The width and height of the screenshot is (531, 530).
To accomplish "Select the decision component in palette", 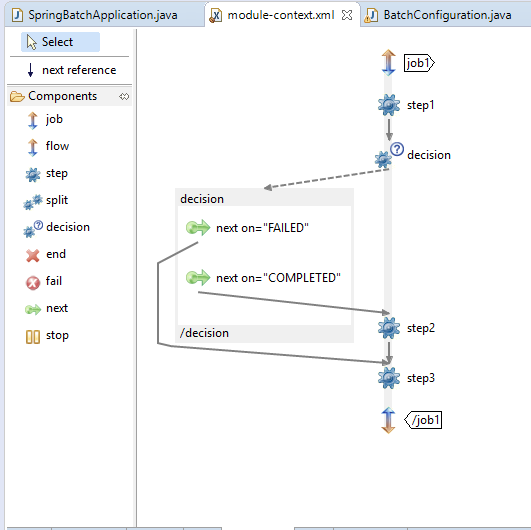I will coord(57,228).
